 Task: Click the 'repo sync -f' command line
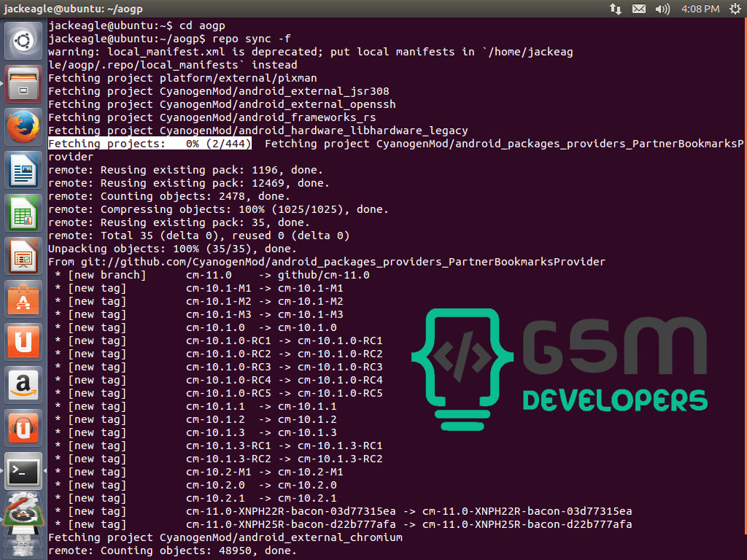click(x=169, y=39)
